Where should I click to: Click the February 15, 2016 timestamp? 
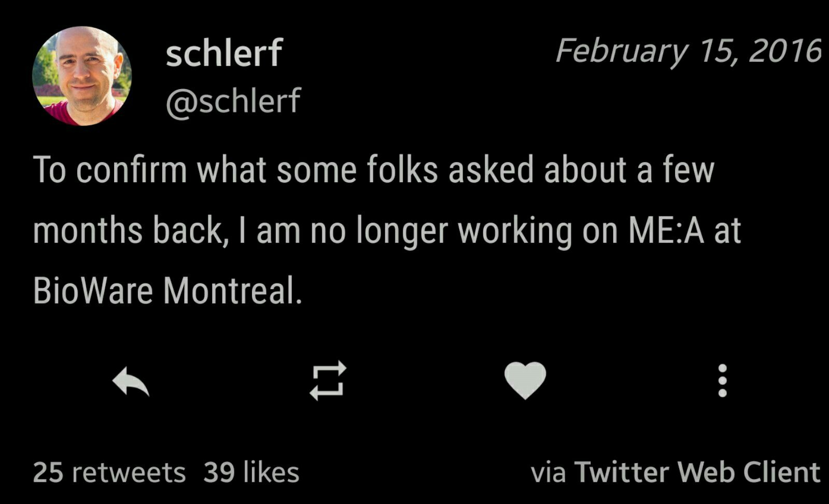click(689, 51)
